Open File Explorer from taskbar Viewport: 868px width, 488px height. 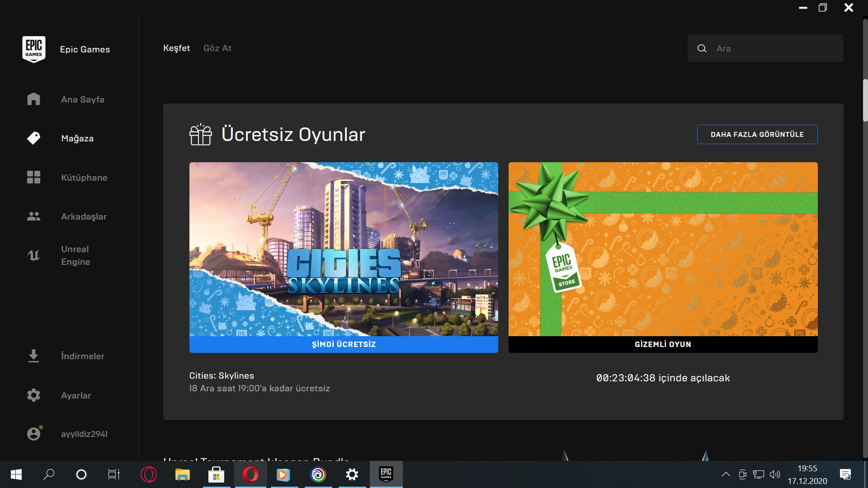pos(183,474)
